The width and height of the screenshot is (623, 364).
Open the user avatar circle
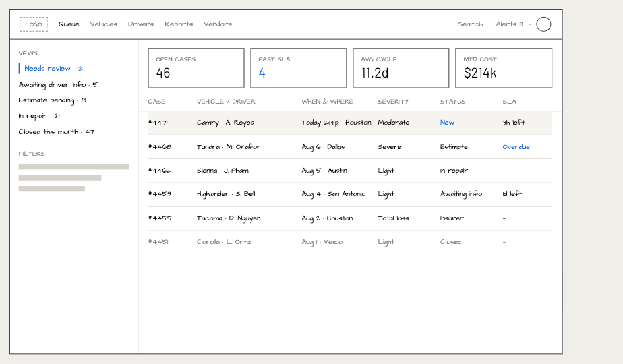[x=543, y=24]
